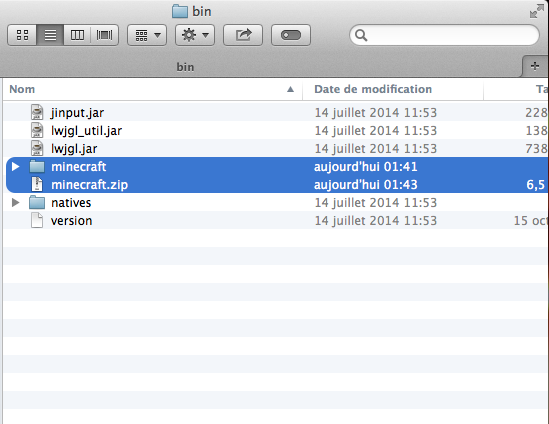549x424 pixels.
Task: Select the version file
Action: click(71, 221)
